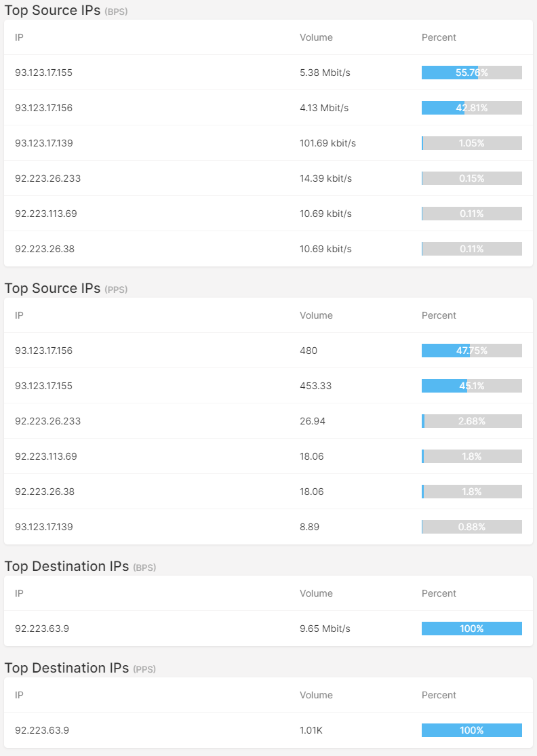Click the 453.33 volume value
537x756 pixels.
coord(316,386)
